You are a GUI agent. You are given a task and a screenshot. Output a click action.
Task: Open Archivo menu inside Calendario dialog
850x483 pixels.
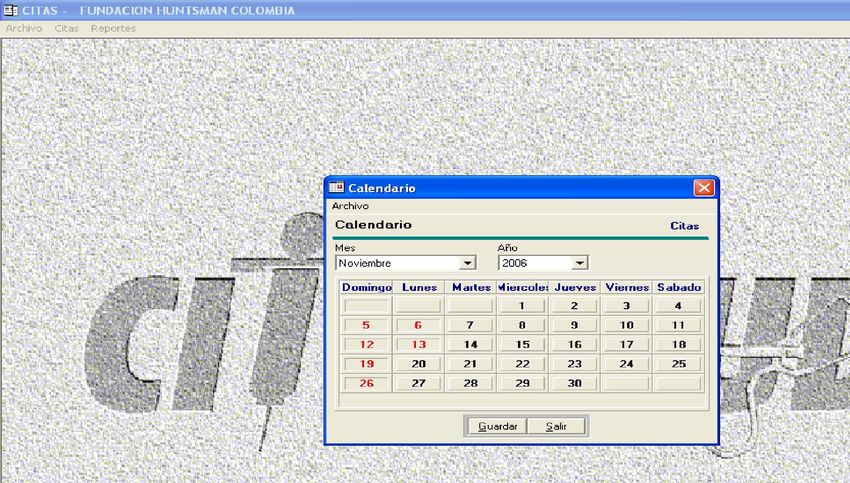click(350, 206)
